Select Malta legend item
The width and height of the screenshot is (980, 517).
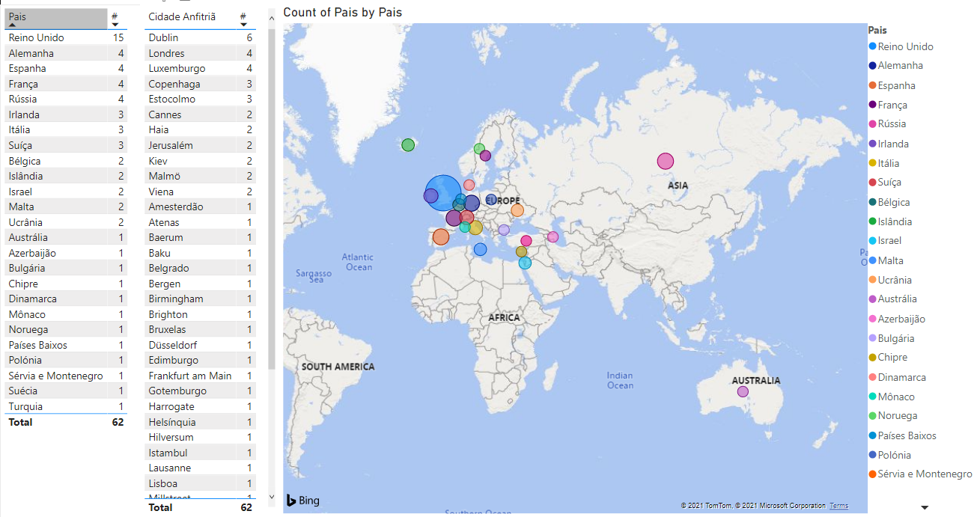coord(886,260)
